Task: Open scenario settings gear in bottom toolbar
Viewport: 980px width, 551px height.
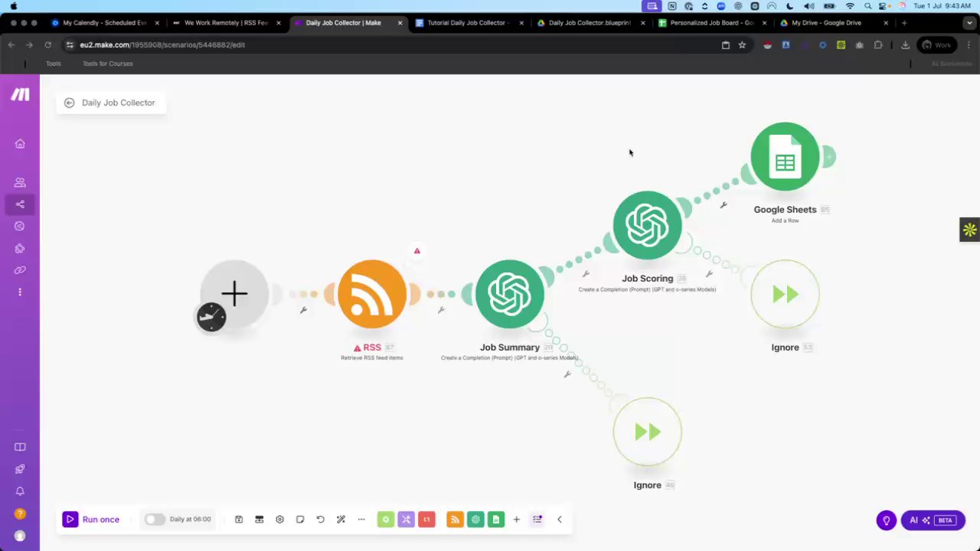Action: [279, 520]
